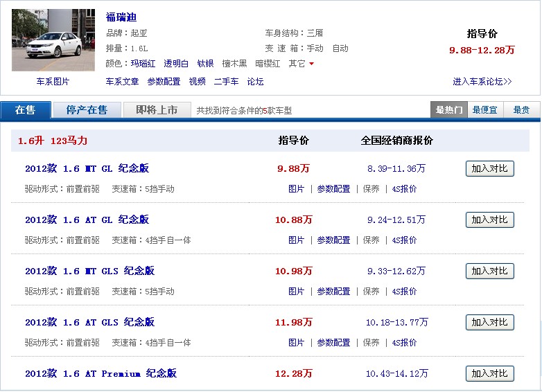Open 2012款 1.6 AT Premium 纪念版 model
Image resolution: width=542 pixels, height=392 pixels.
100,373
